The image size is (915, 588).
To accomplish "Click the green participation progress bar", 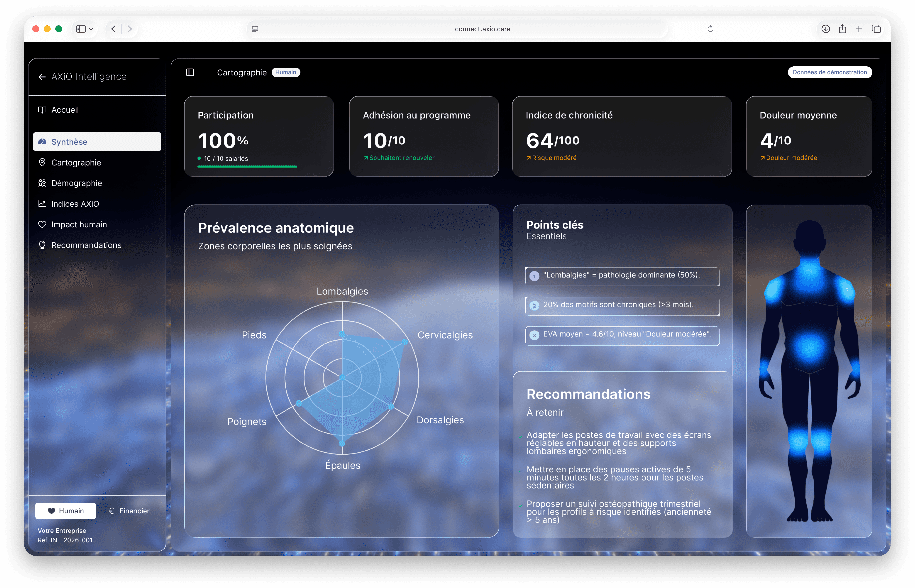I will tap(247, 167).
